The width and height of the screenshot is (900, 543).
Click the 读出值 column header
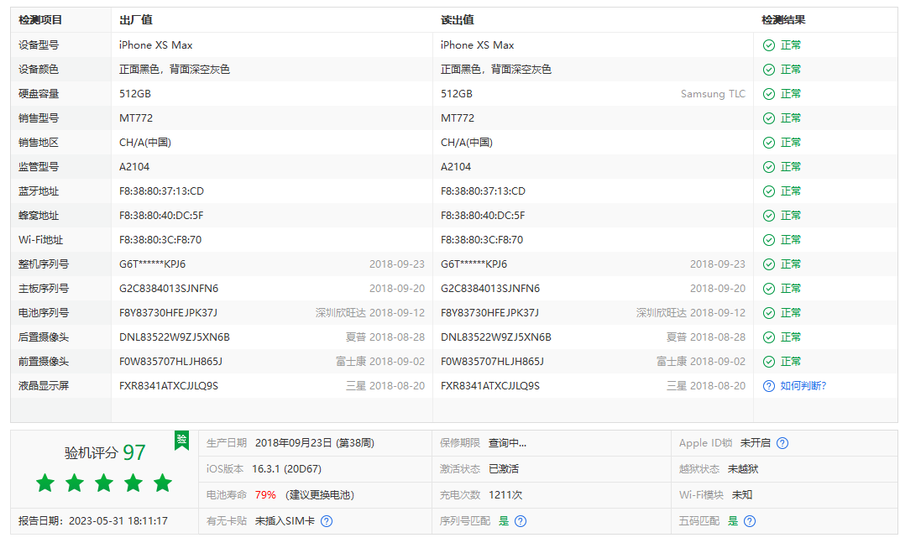click(x=457, y=20)
